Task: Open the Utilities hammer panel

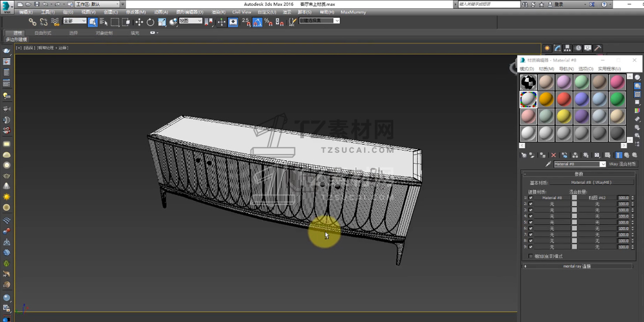Action: point(598,48)
